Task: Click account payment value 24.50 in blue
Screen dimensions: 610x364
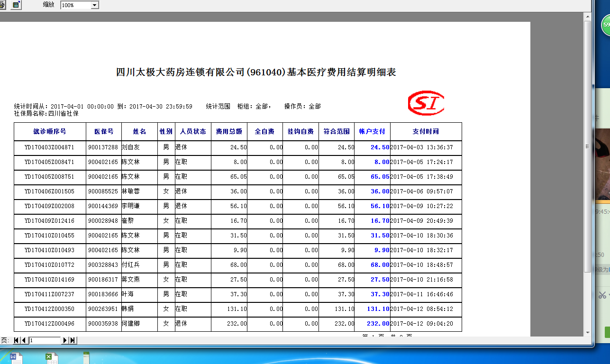Action: [x=380, y=147]
